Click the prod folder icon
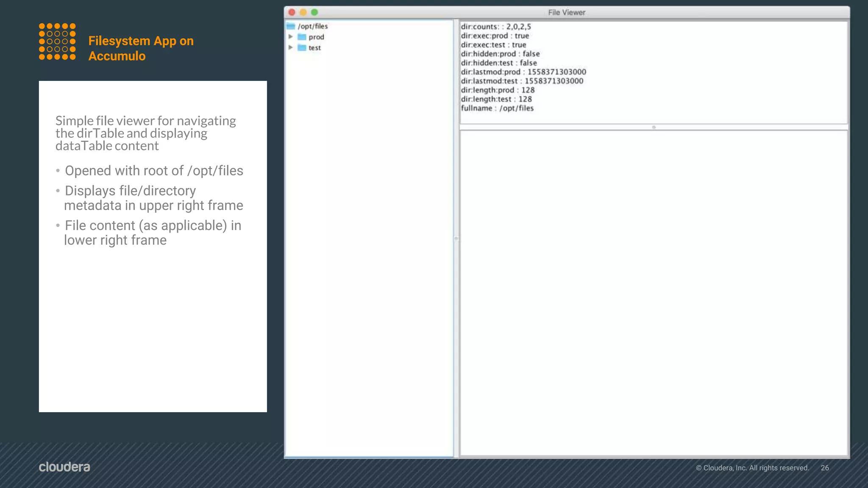Image resolution: width=868 pixels, height=488 pixels. click(302, 37)
